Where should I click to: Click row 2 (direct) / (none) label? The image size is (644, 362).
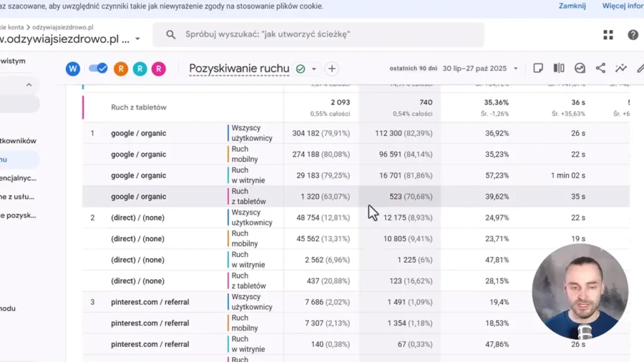coord(138,217)
